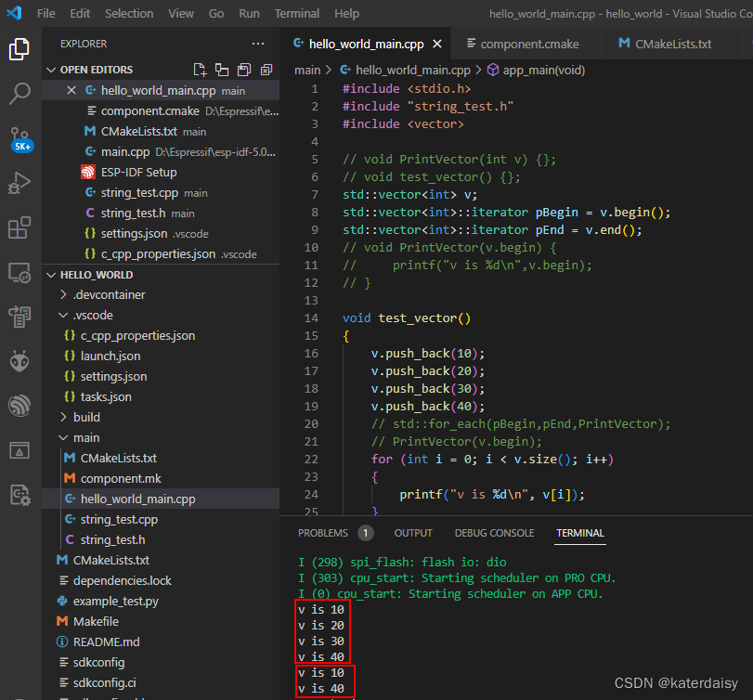Open the Terminal menu

point(297,13)
